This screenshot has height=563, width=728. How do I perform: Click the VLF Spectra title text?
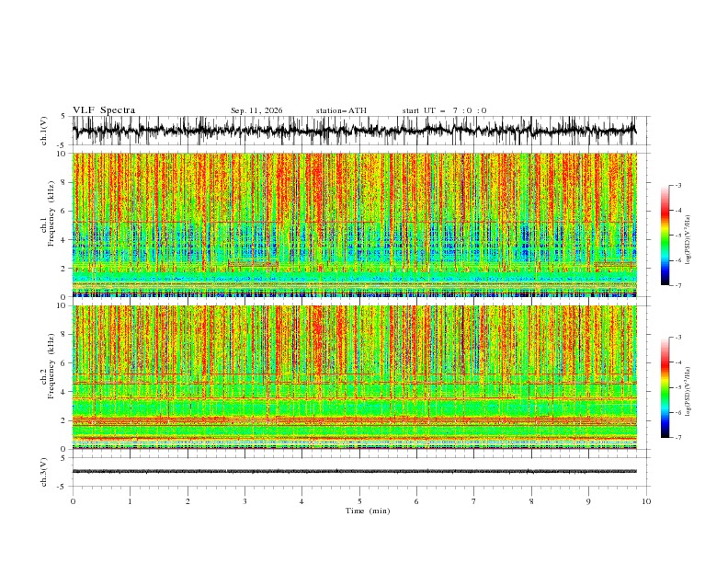click(x=104, y=110)
